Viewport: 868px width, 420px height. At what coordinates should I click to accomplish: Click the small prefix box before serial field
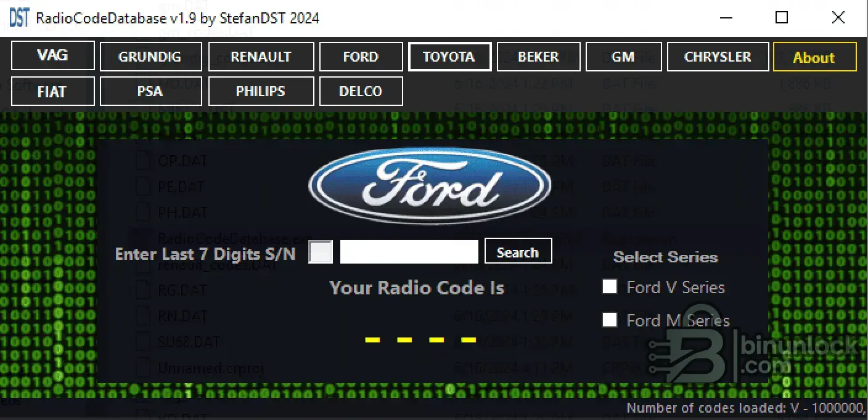(321, 252)
